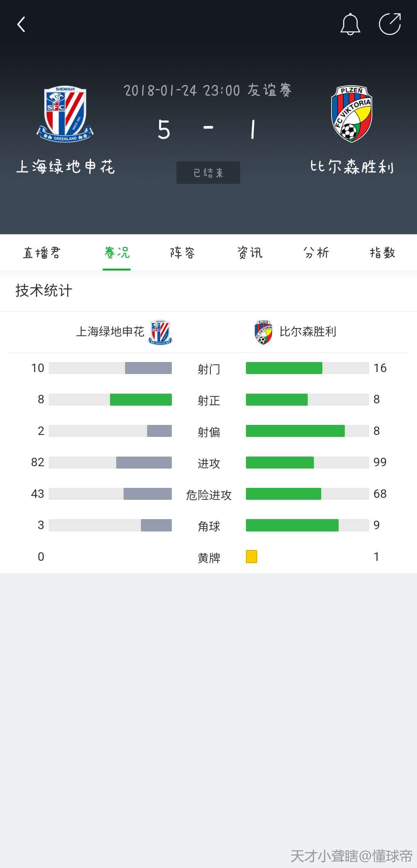Viewport: 417px width, 868px height.
Task: Switch to the 资讯 news tab
Action: tap(250, 253)
